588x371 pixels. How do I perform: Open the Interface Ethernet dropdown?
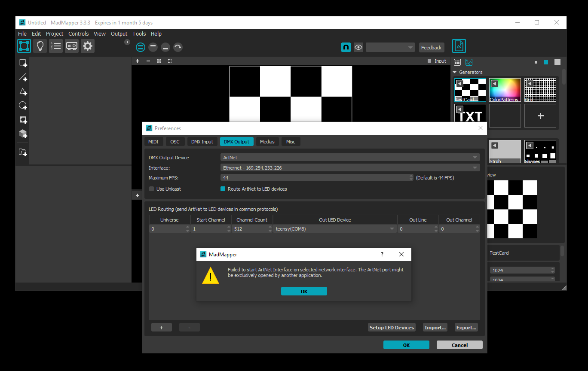pyautogui.click(x=350, y=168)
